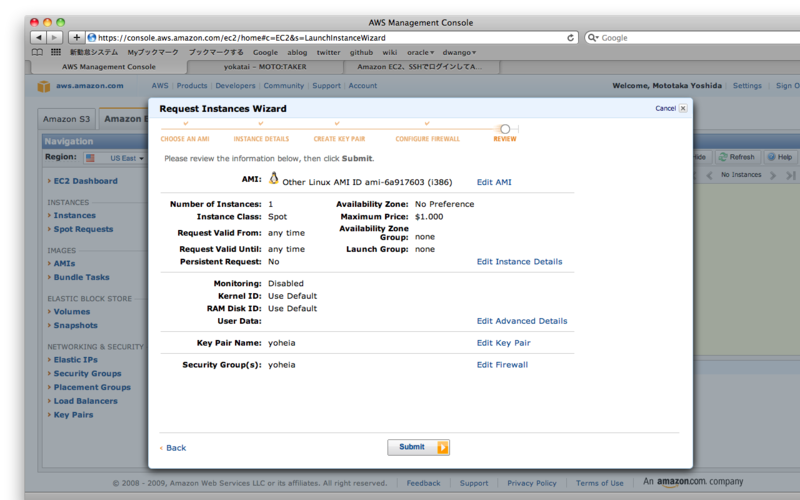Screen dimensions: 800x500
Task: Open the twitter bookmark
Action: pos(328,52)
